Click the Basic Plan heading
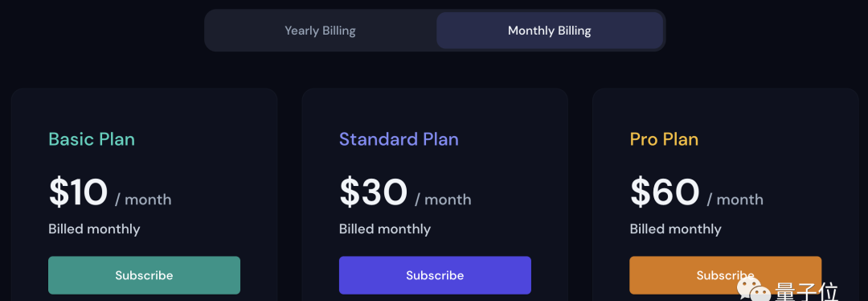The height and width of the screenshot is (301, 868). (92, 139)
